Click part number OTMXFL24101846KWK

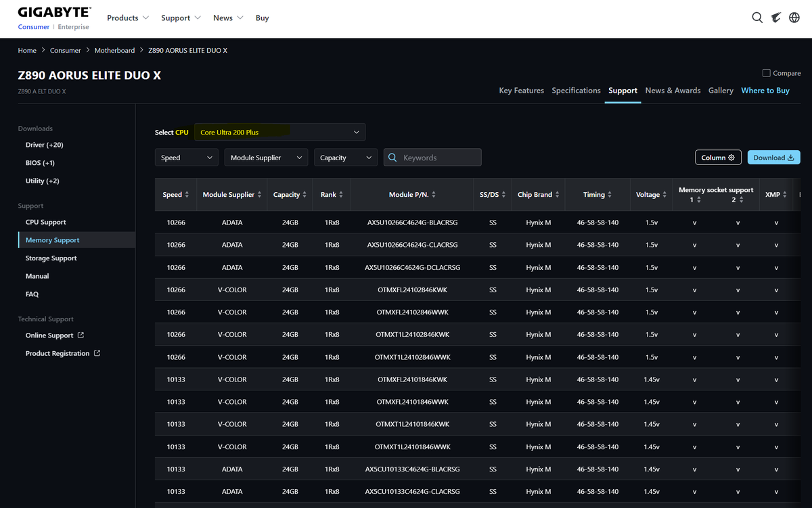pyautogui.click(x=412, y=379)
